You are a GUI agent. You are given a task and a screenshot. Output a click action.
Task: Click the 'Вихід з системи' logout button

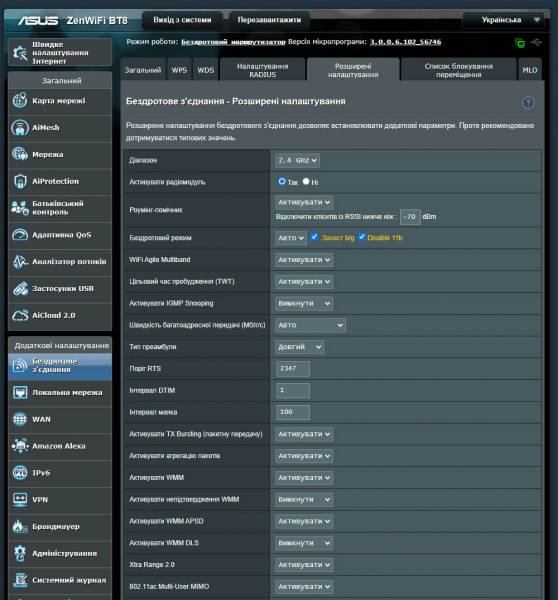pos(182,20)
